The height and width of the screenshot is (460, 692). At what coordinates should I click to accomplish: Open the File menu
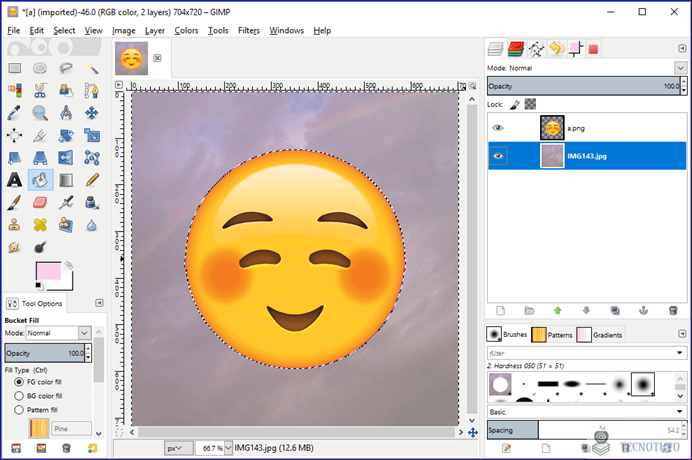point(14,30)
